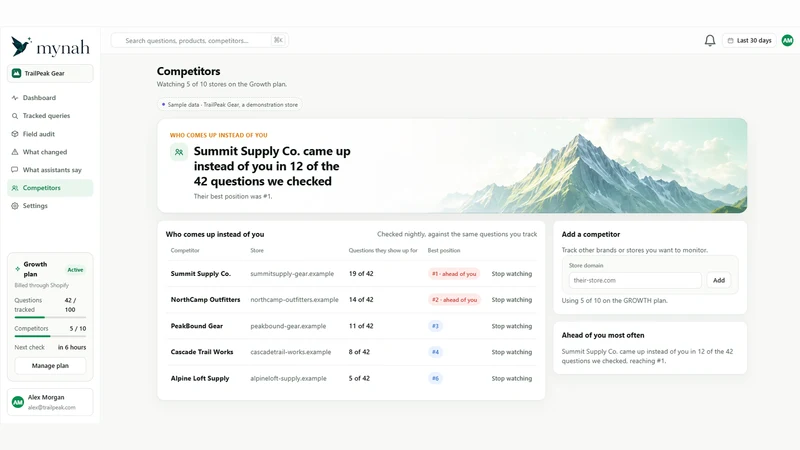Click the '14 of 42' cell
This screenshot has height=450, width=800.
pos(361,300)
